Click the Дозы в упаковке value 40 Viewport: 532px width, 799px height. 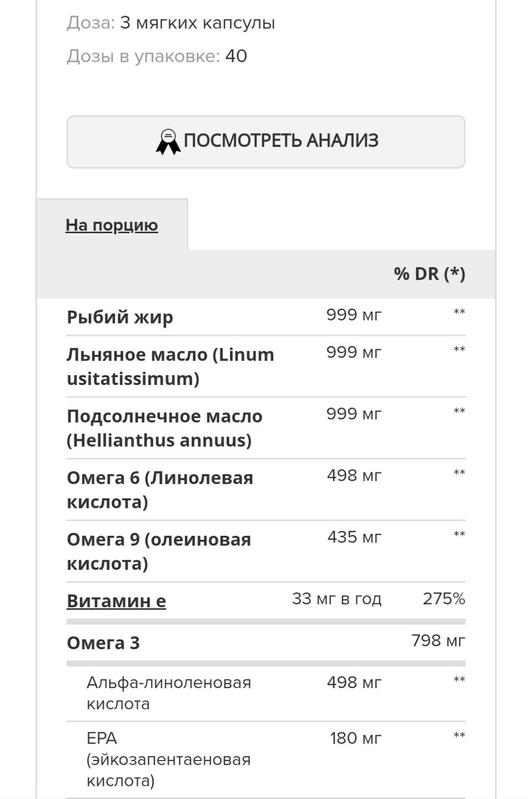tap(236, 56)
